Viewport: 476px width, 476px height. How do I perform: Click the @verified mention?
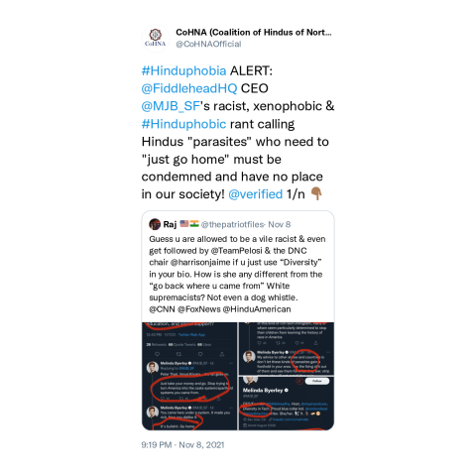[256, 194]
